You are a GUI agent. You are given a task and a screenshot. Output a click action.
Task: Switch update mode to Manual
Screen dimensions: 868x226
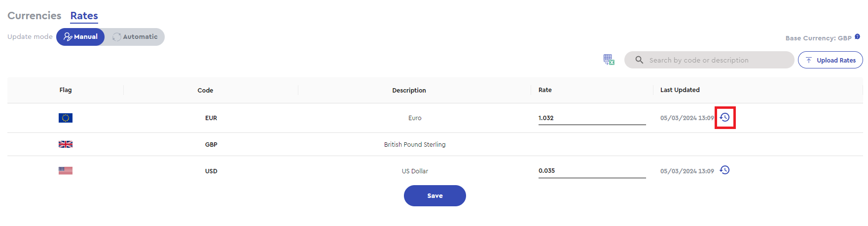point(80,37)
